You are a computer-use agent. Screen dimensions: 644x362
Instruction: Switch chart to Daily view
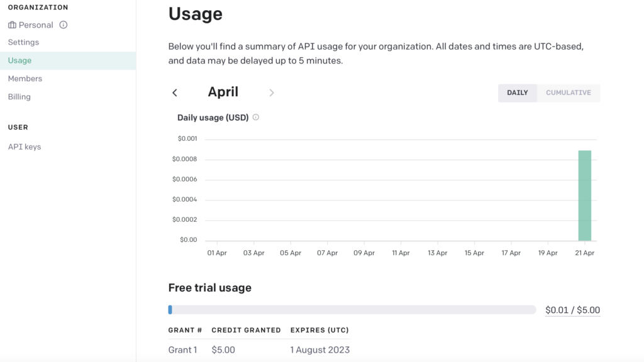(517, 93)
